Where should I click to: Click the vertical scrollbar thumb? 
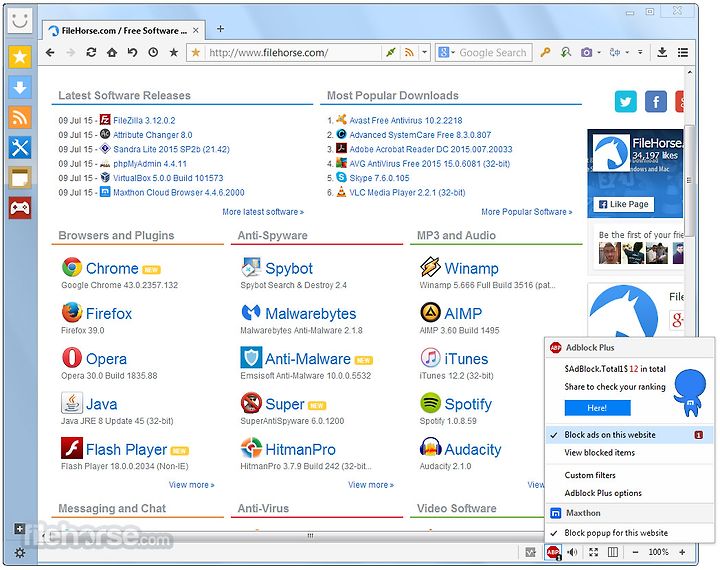(x=689, y=181)
